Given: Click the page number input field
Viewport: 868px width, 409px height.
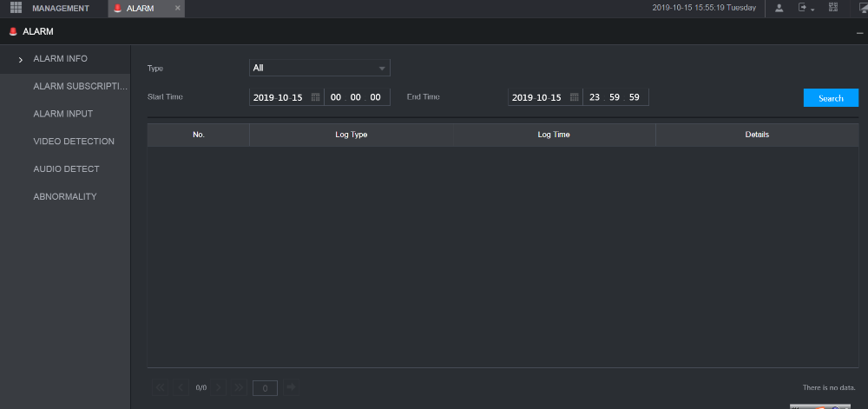Looking at the screenshot, I should pyautogui.click(x=265, y=387).
